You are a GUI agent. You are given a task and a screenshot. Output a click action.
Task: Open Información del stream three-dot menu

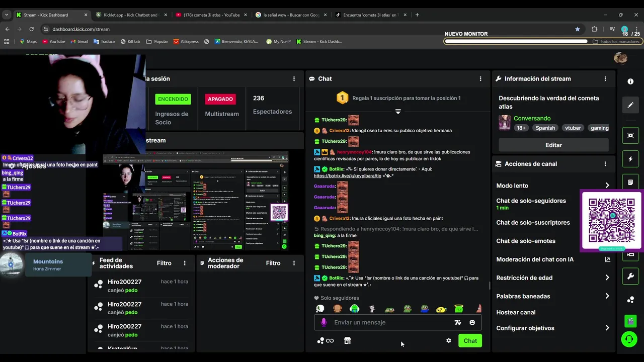coord(605,78)
